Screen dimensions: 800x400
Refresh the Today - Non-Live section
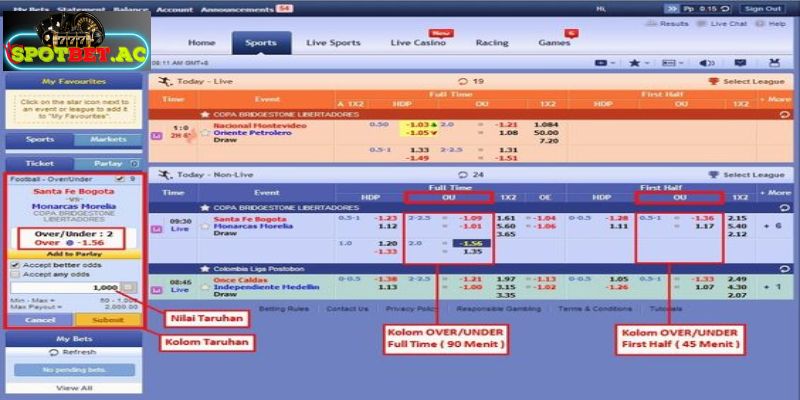[463, 175]
